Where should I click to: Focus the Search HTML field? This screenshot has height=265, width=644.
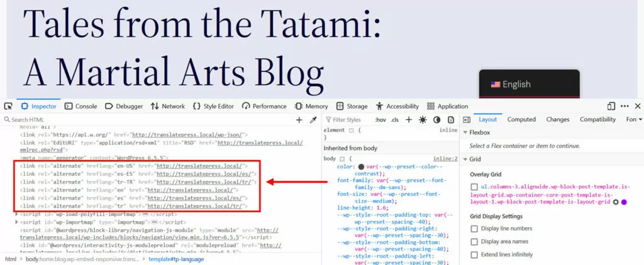click(x=148, y=120)
